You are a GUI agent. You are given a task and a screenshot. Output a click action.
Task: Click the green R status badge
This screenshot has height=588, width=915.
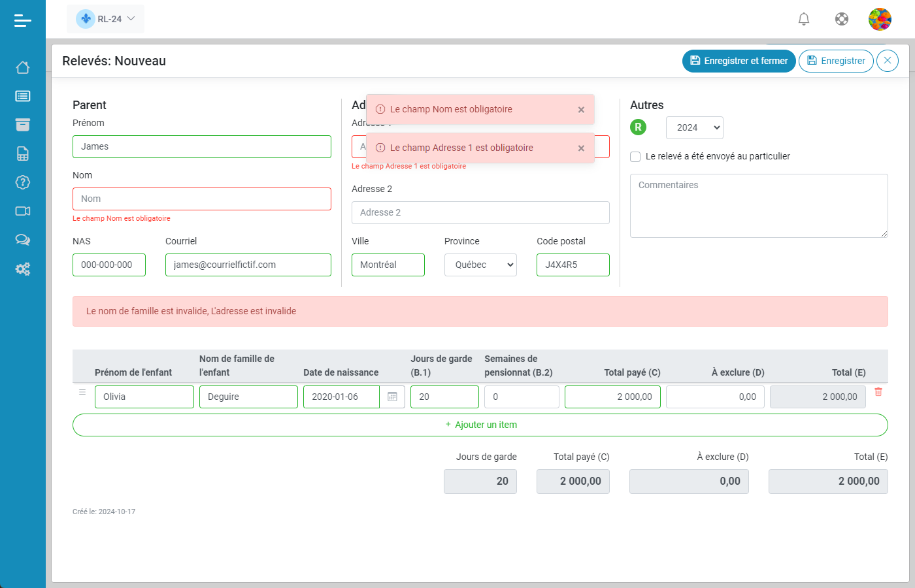pos(639,127)
